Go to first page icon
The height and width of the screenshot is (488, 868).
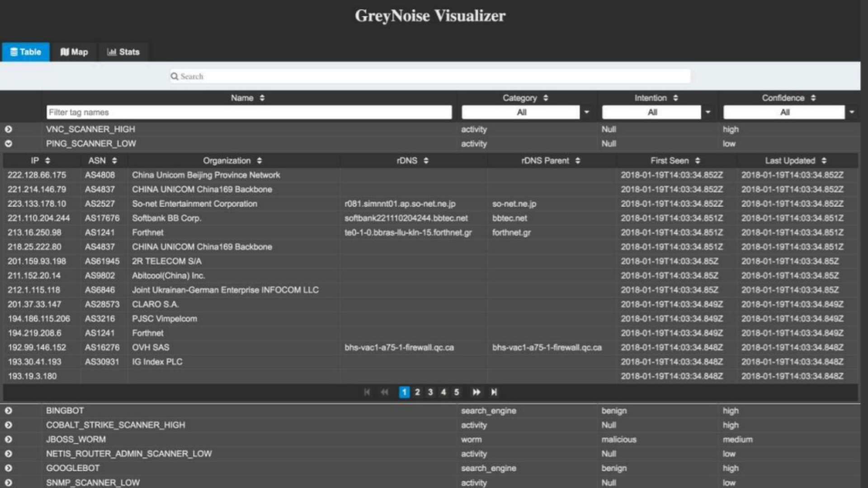pyautogui.click(x=367, y=392)
